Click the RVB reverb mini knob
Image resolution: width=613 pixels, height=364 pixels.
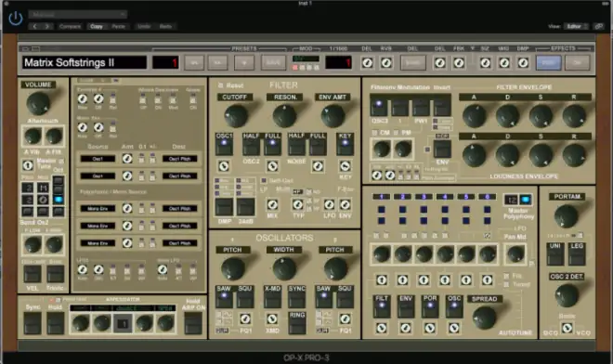[386, 62]
